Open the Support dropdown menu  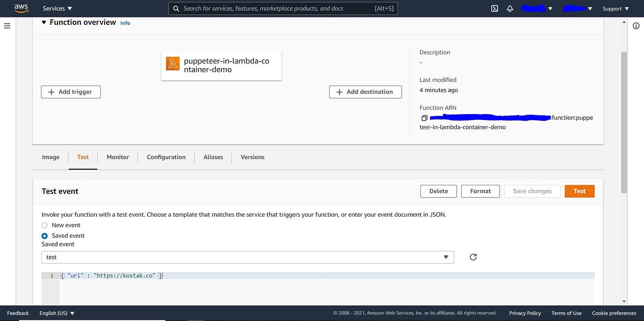click(x=615, y=8)
